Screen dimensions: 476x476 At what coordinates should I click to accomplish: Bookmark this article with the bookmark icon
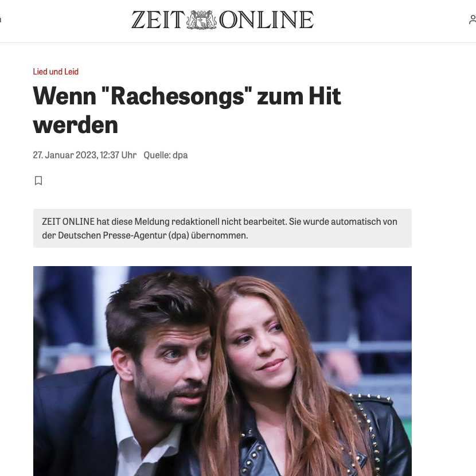[38, 181]
